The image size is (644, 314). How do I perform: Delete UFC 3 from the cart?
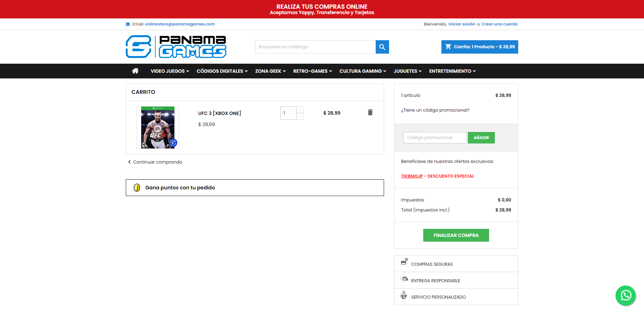[x=370, y=112]
